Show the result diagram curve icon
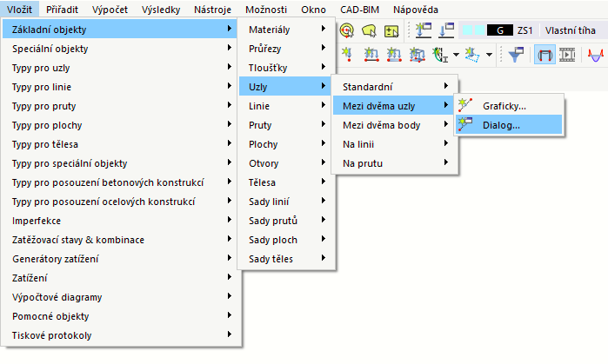 [x=596, y=55]
